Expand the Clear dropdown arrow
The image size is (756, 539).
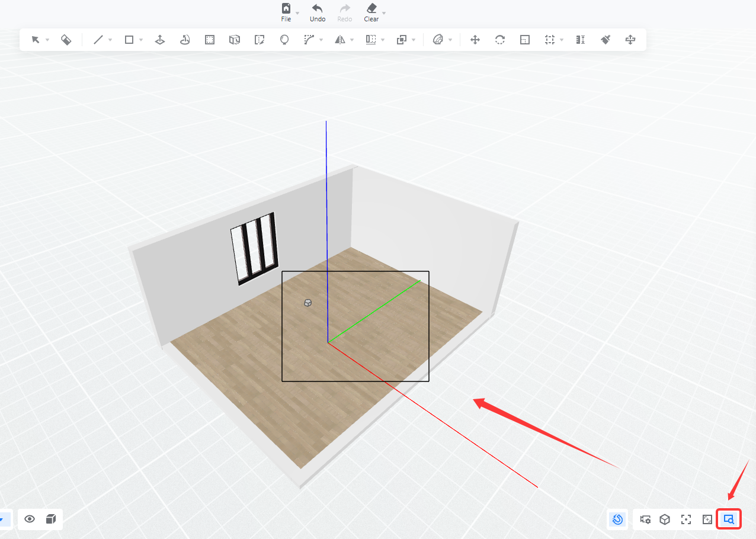point(384,13)
